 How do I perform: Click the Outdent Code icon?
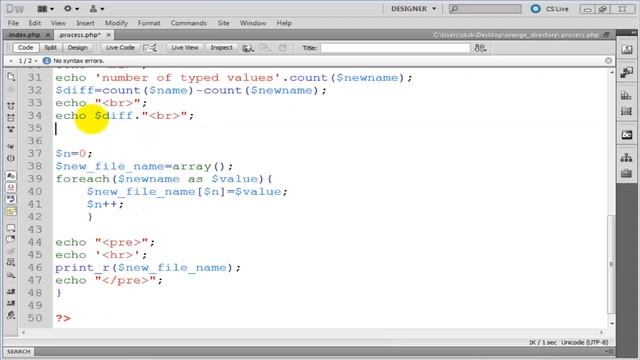pos(11,303)
